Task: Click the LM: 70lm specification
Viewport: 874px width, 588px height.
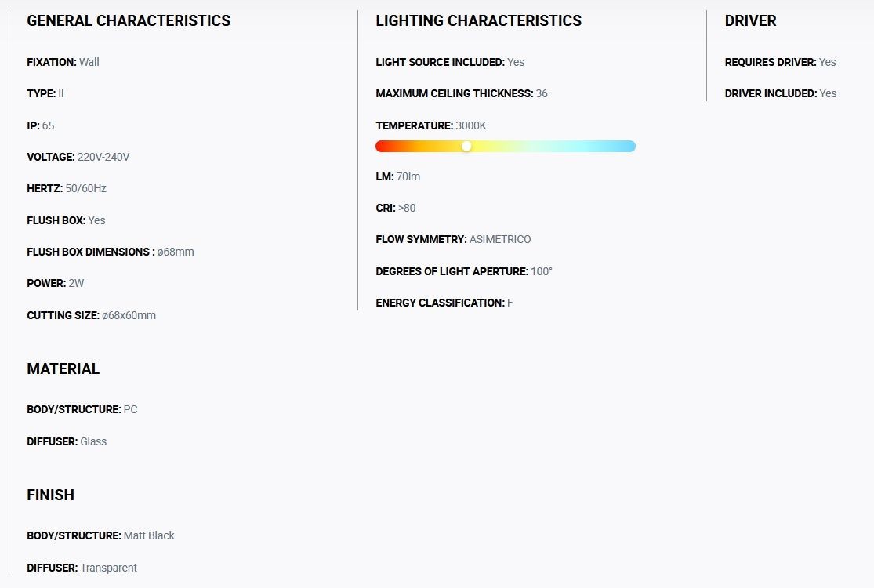Action: 398,176
